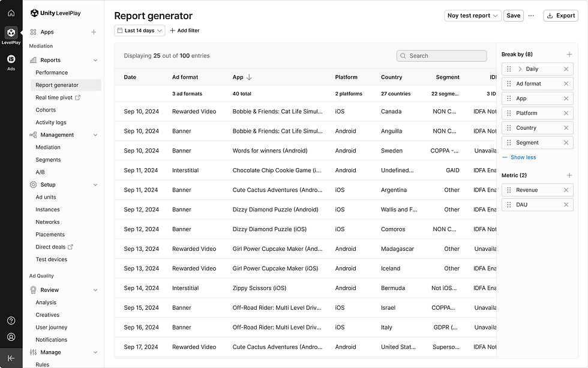Focus the table Search field

[442, 56]
